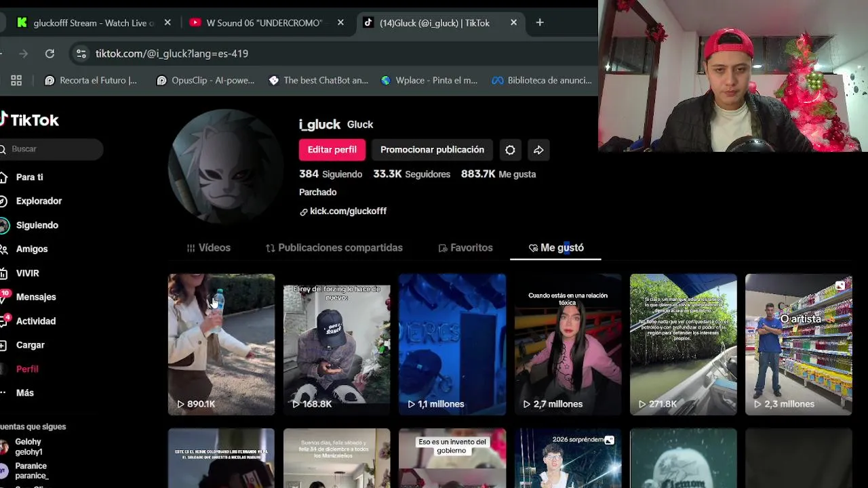Close the TikTok Gluck tab

(x=513, y=22)
